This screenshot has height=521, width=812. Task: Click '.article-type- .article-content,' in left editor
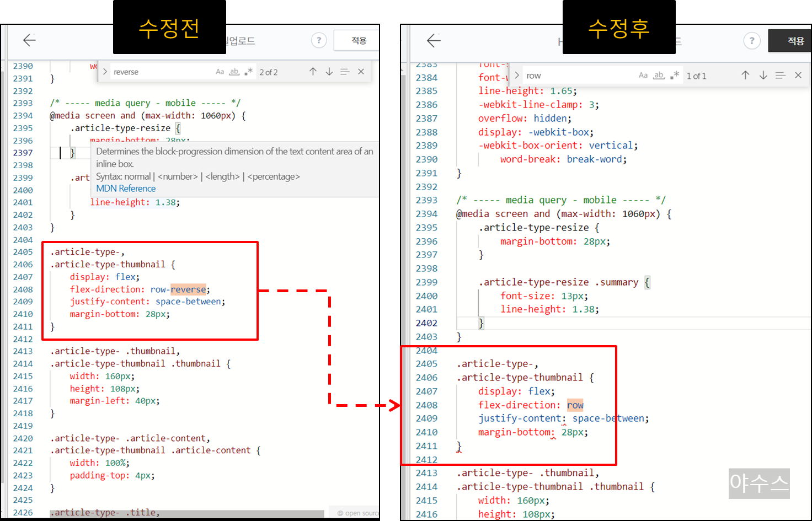click(x=130, y=438)
